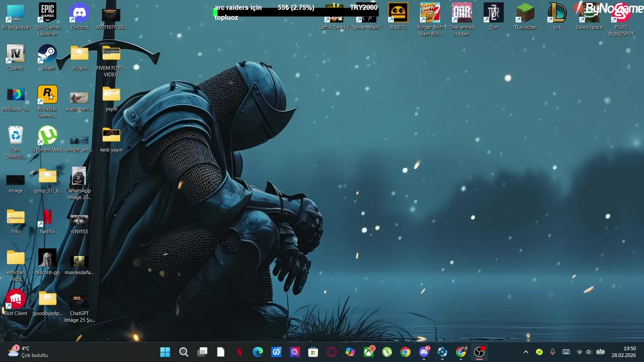Launch ReShade_S... shortcut
Image resolution: width=644 pixels, height=362 pixels.
coord(16,99)
